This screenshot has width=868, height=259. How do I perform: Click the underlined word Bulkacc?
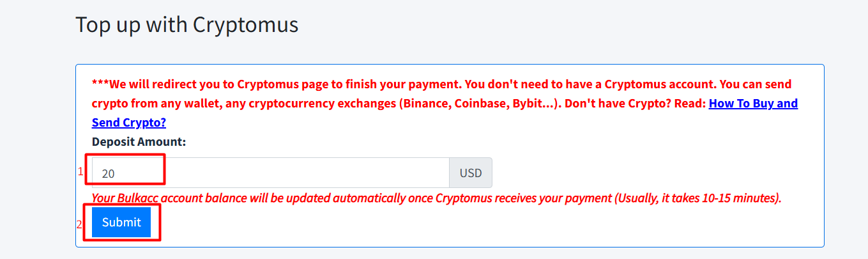point(139,198)
